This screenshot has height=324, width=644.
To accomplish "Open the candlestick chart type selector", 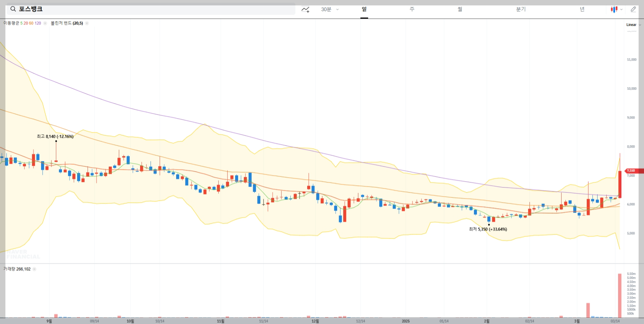I will (x=616, y=9).
